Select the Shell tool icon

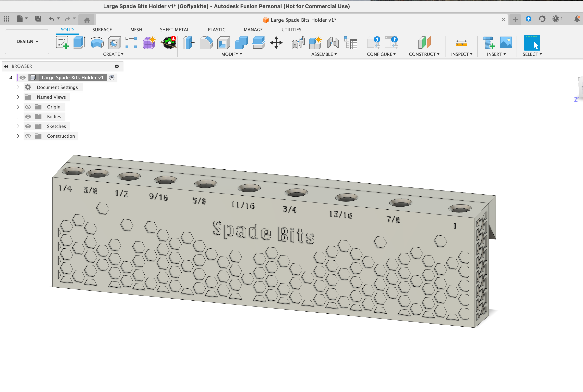tap(224, 42)
